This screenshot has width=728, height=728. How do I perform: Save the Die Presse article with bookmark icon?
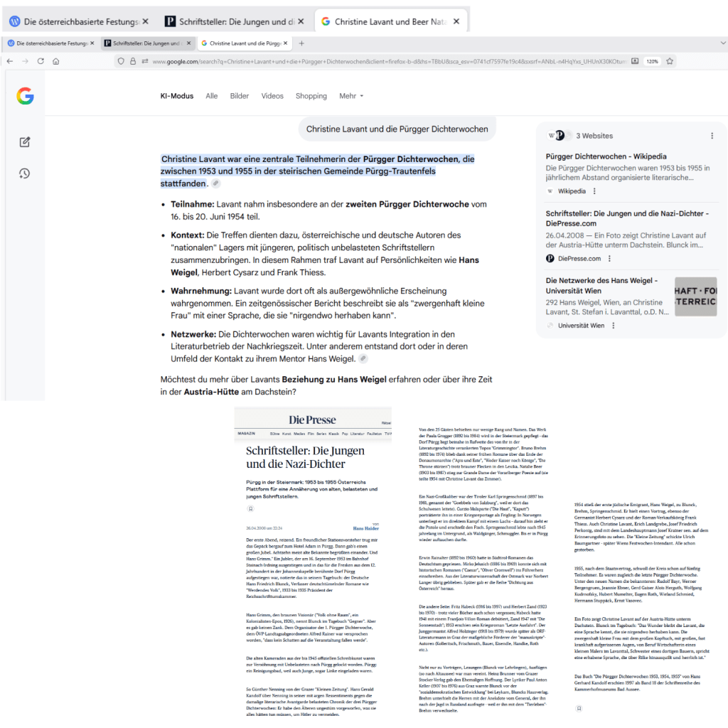click(x=251, y=509)
